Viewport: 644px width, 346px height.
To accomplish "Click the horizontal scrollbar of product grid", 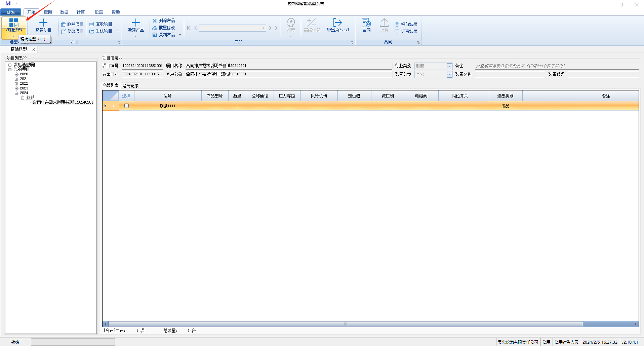I will click(345, 324).
